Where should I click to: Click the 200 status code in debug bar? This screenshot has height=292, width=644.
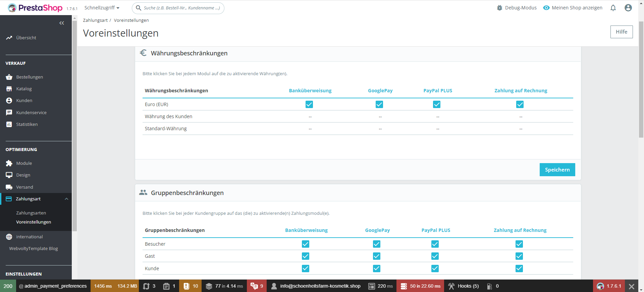(x=8, y=286)
